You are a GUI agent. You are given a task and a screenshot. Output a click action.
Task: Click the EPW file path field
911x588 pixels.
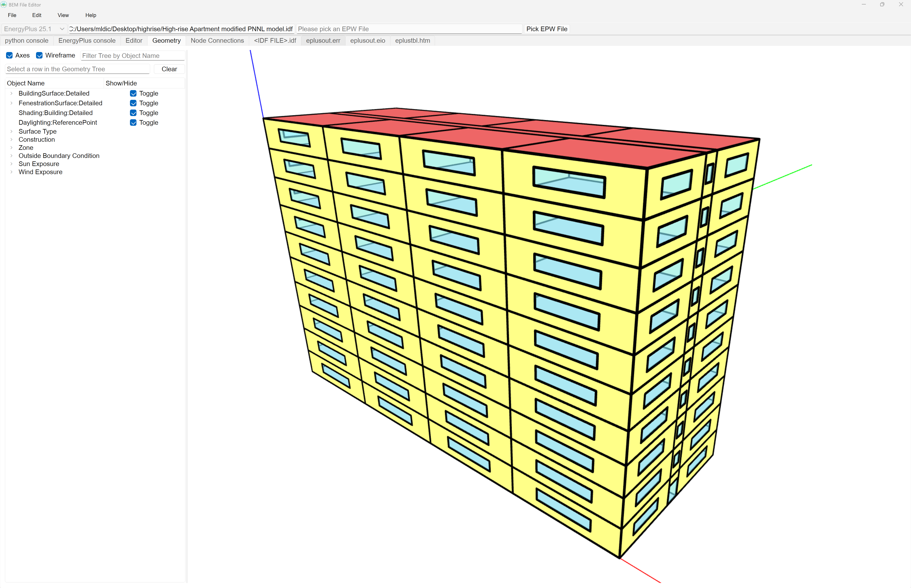click(x=409, y=29)
